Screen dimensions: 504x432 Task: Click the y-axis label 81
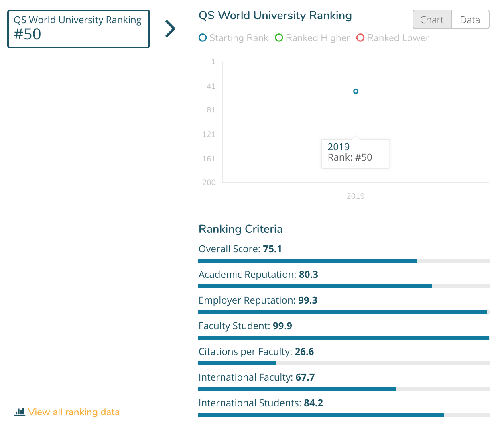click(x=211, y=110)
